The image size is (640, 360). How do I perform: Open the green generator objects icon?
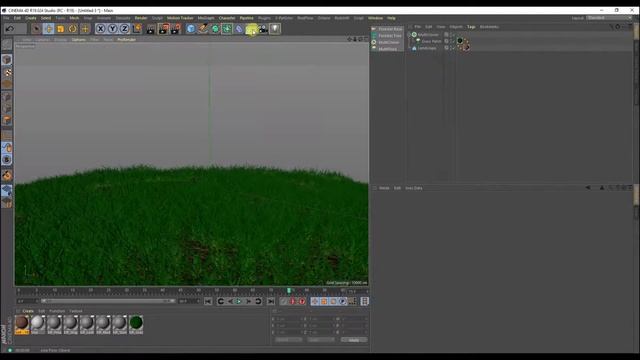pyautogui.click(x=215, y=29)
